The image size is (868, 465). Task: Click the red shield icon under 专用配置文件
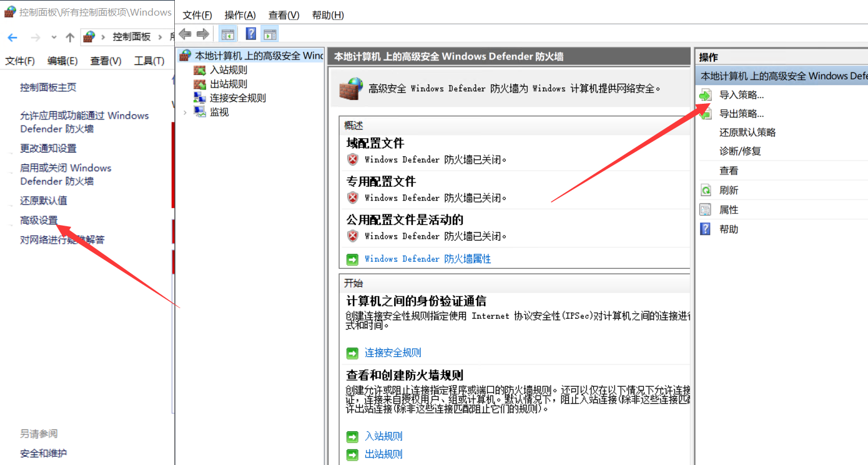click(x=353, y=197)
